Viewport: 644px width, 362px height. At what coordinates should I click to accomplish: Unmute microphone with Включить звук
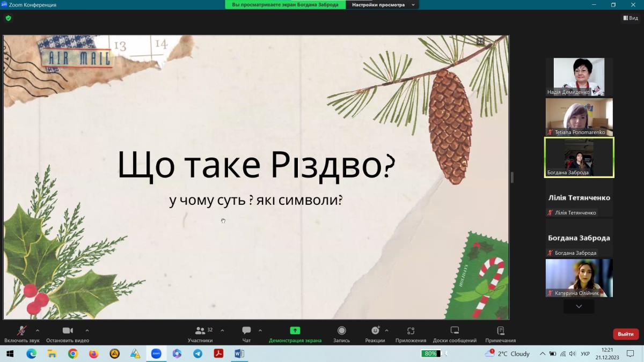[22, 334]
